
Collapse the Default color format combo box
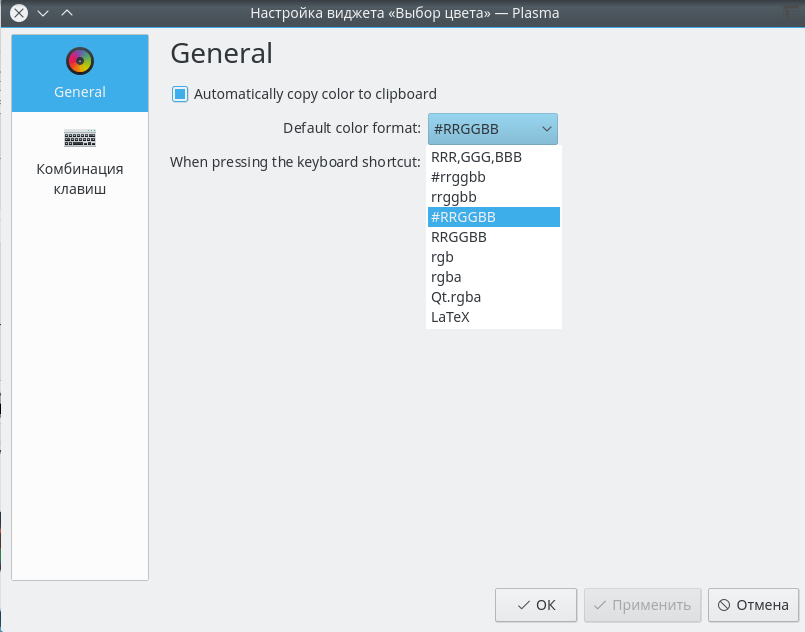tap(492, 129)
